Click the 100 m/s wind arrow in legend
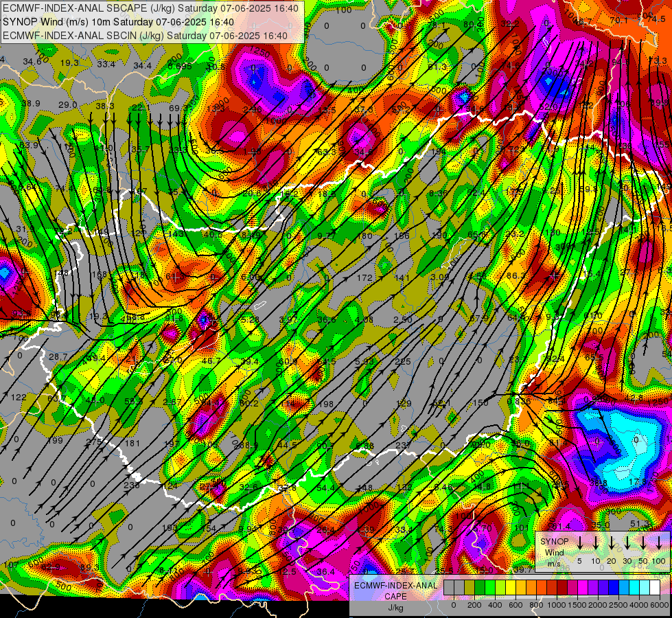 pos(659,543)
